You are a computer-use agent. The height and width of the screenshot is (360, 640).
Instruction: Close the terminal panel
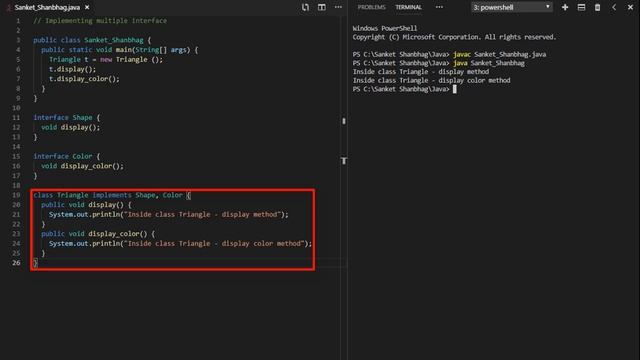tap(630, 7)
